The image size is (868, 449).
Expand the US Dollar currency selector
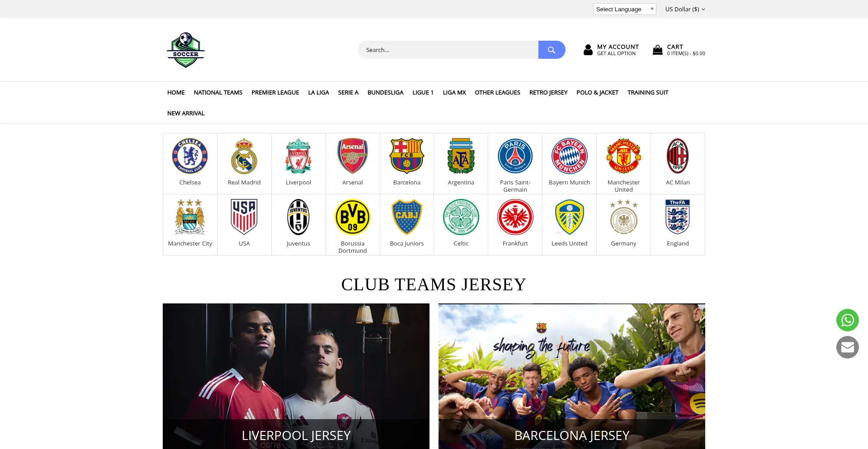tap(685, 9)
